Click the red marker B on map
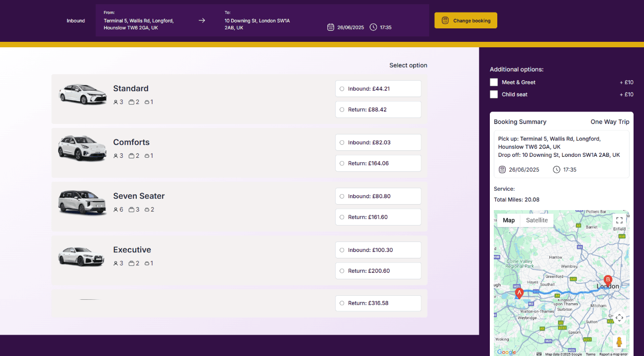This screenshot has height=356, width=644. click(607, 279)
